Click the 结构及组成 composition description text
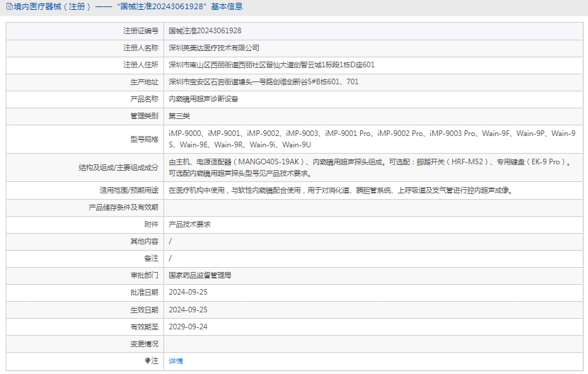 tap(369, 167)
